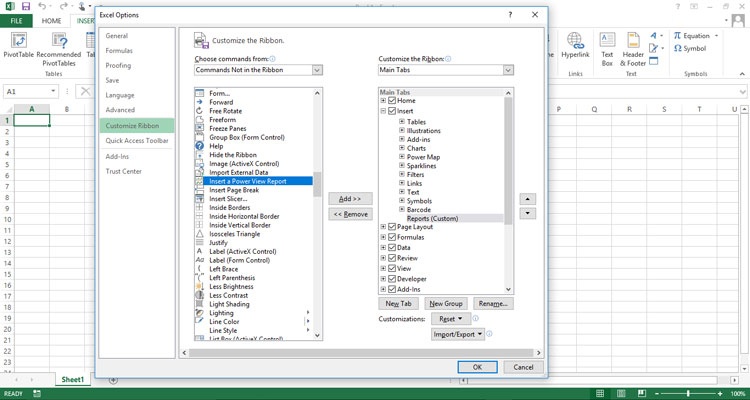Open the Quick Access Toolbar category
The image size is (750, 400).
point(137,141)
